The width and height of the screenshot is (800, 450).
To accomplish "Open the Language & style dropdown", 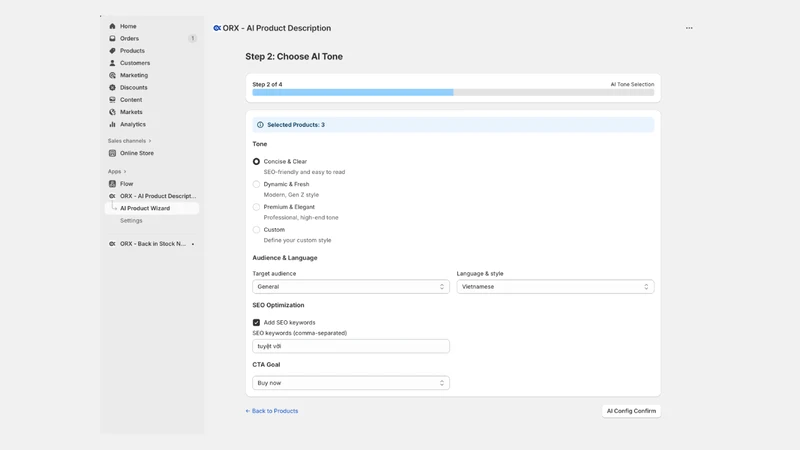I will [555, 287].
